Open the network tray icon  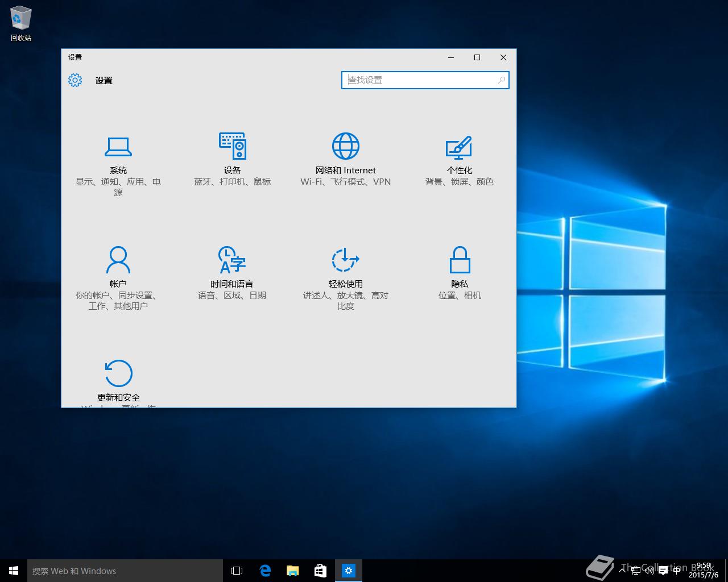pos(636,571)
